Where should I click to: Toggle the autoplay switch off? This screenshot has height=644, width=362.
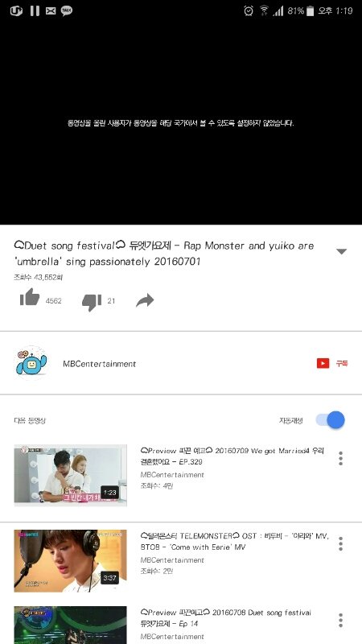click(331, 420)
